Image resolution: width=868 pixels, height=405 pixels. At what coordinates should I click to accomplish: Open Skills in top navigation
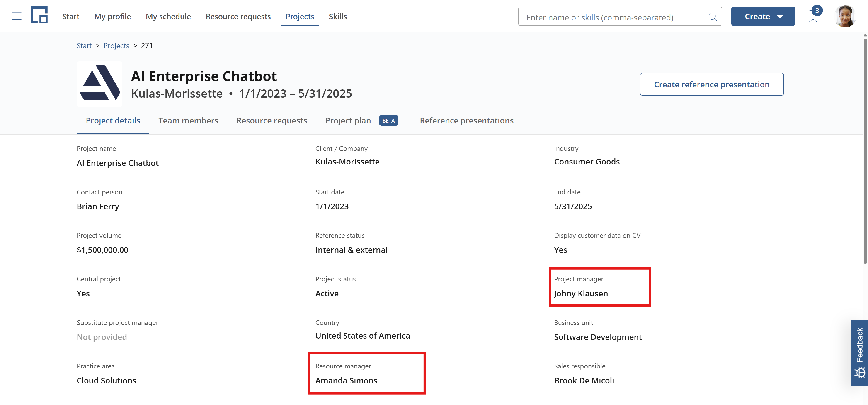338,17
